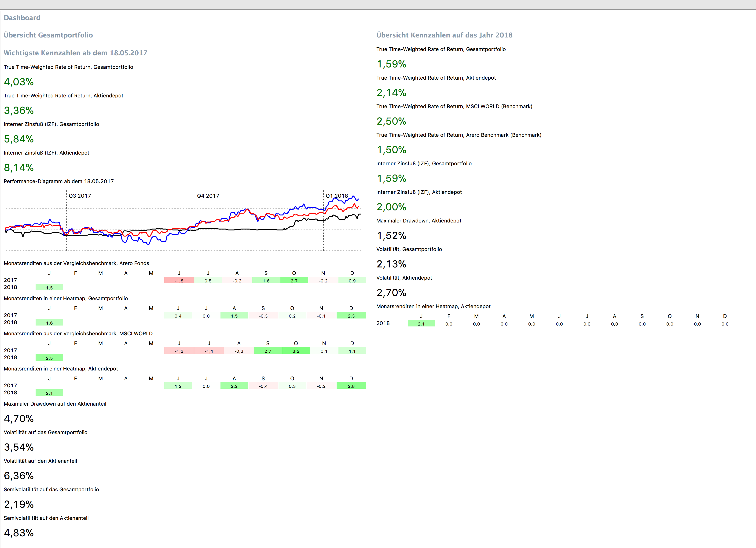The image size is (756, 548).
Task: Click the Q3 2017 marker in performance chart
Action: tap(80, 196)
